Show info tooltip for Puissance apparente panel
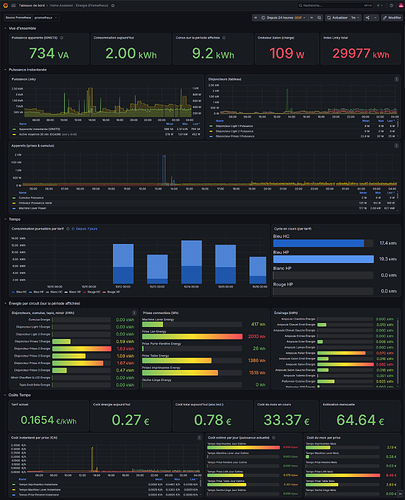Image resolution: width=405 pixels, height=500 pixels. (x=62, y=38)
